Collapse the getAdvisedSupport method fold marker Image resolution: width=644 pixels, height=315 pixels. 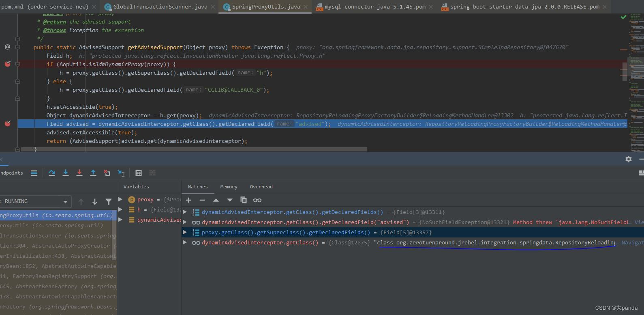[17, 47]
